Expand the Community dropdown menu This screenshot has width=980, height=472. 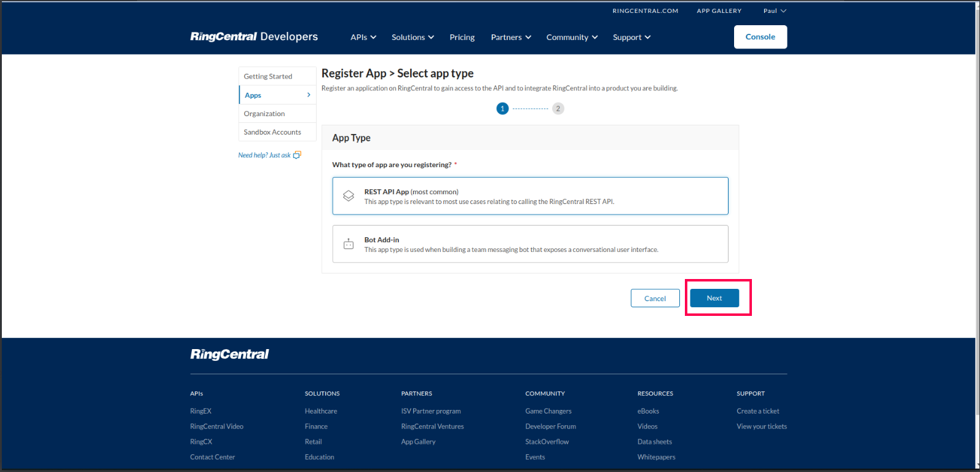tap(572, 37)
